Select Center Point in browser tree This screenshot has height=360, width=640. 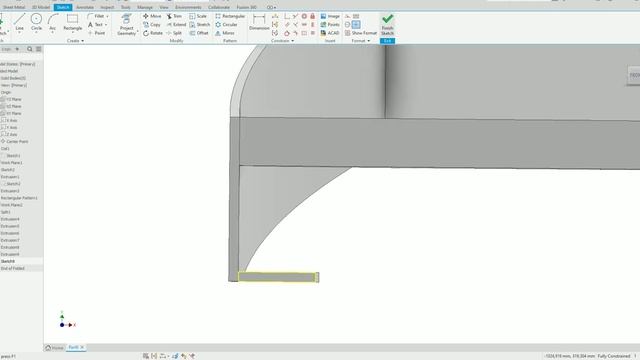[15, 142]
